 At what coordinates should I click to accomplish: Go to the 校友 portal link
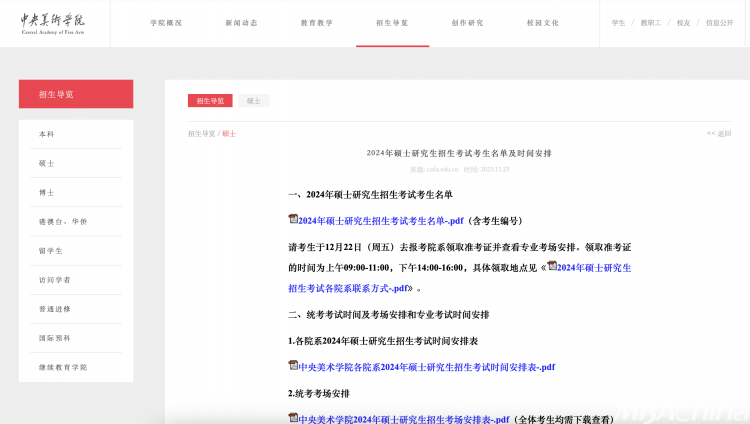(x=684, y=23)
